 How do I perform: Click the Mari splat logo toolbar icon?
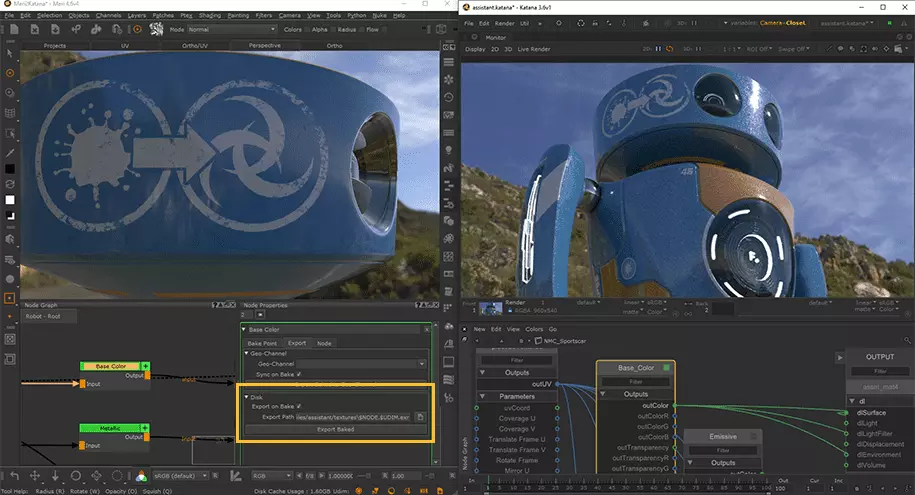point(157,30)
